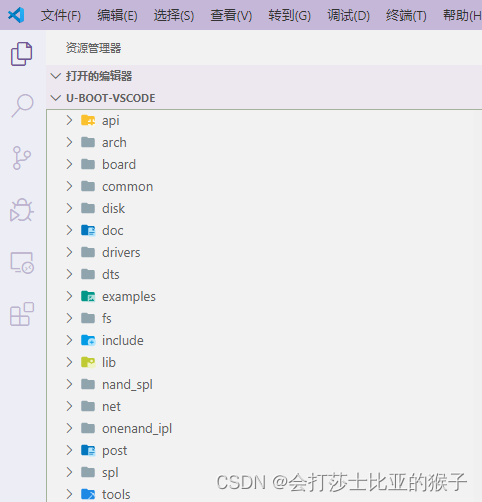This screenshot has height=502, width=482.
Task: Click the arch folder icon
Action: click(x=88, y=142)
